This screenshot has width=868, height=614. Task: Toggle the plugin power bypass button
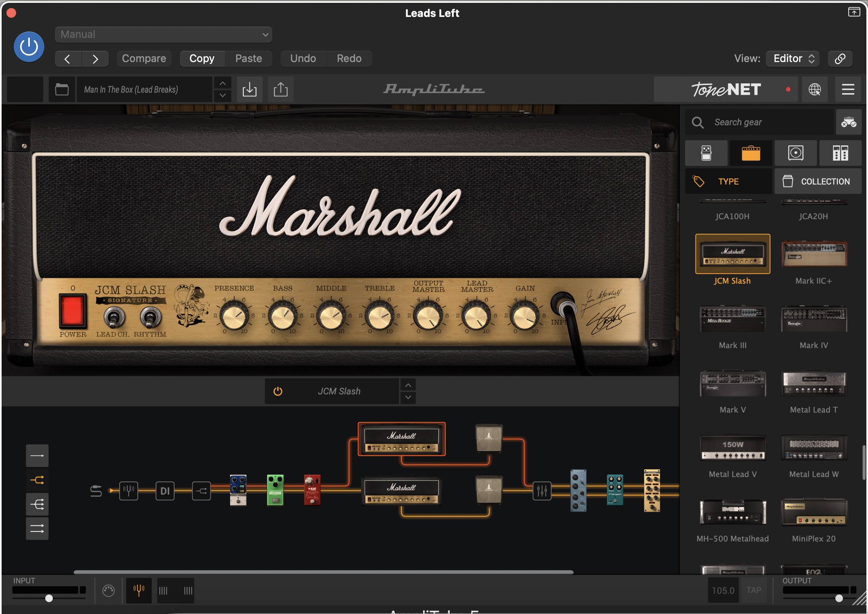pos(29,47)
